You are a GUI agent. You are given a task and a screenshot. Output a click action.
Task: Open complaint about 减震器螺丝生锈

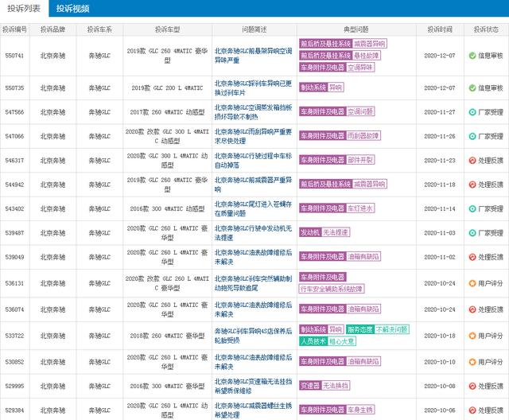click(253, 410)
